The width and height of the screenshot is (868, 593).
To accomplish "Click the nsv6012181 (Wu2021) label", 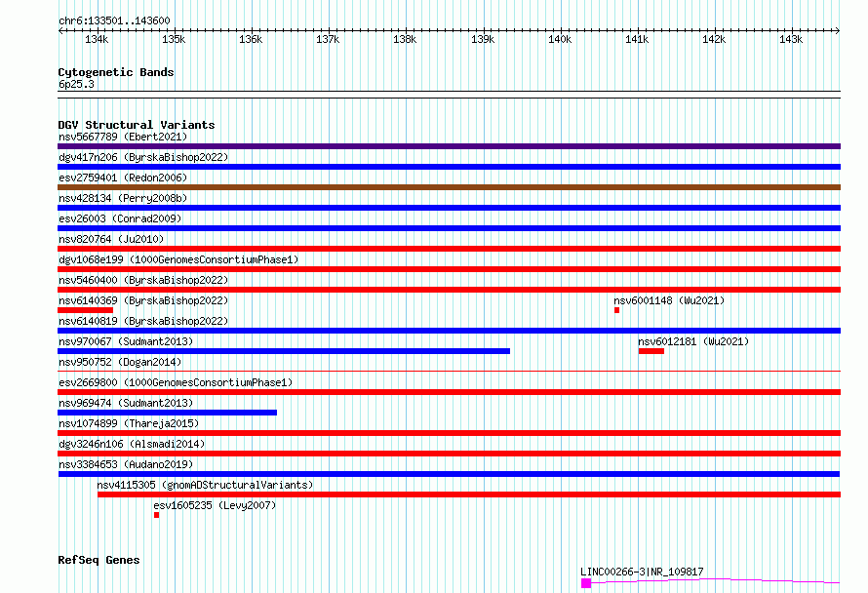I will (x=693, y=341).
